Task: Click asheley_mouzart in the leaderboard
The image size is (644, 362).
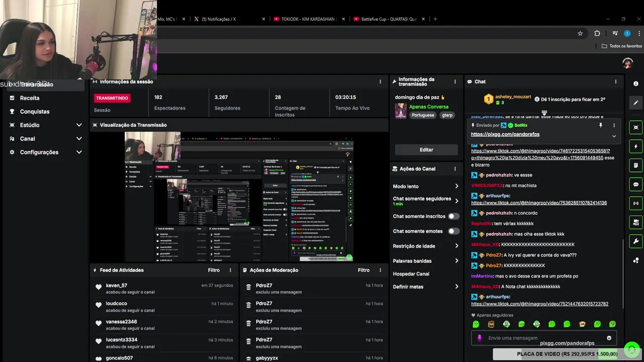Action: (x=513, y=97)
